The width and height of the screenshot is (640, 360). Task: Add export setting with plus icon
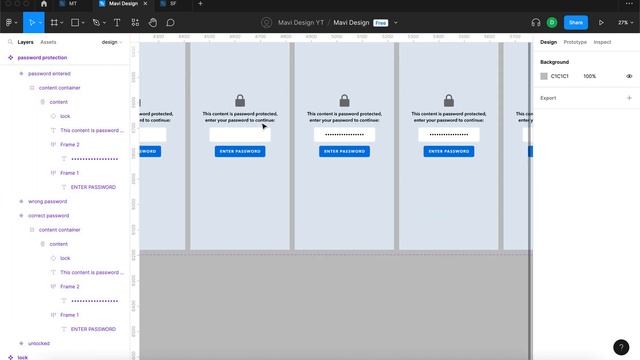click(629, 98)
